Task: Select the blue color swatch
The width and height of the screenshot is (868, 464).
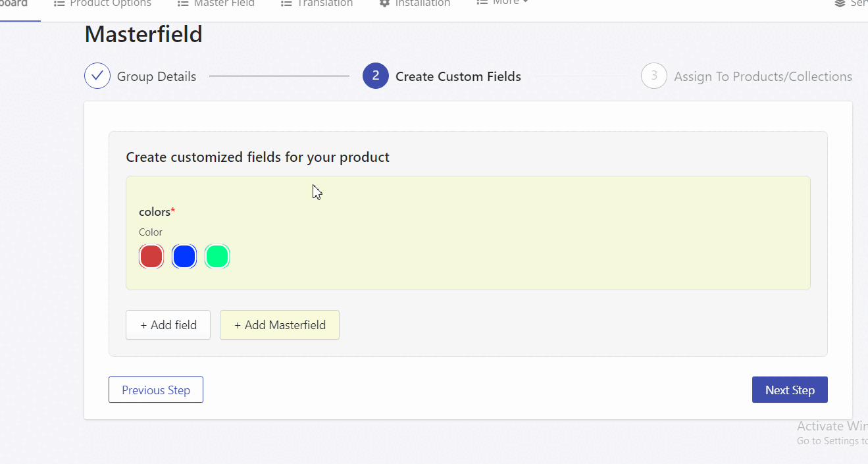Action: (184, 256)
